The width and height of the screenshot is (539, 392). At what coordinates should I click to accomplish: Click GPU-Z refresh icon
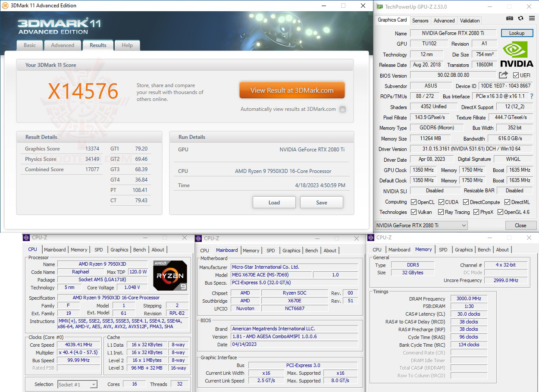(x=520, y=18)
